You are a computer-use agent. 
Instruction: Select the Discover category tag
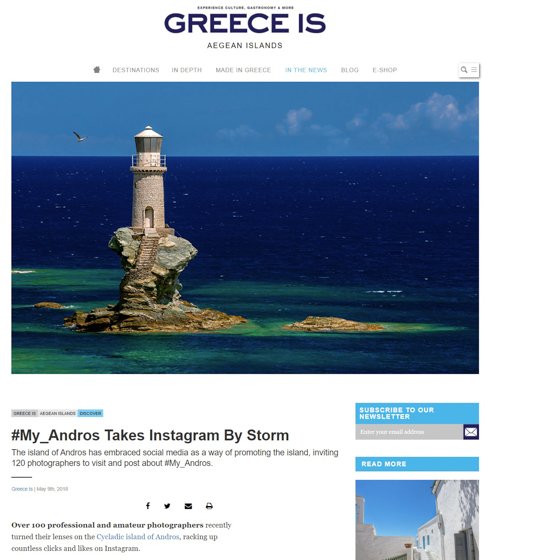click(90, 413)
